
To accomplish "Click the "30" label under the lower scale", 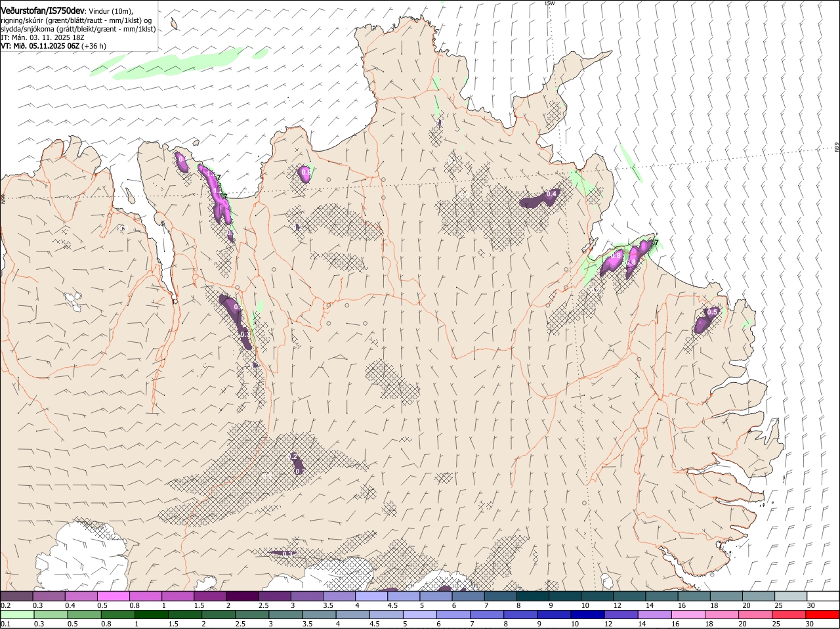I will tap(810, 624).
